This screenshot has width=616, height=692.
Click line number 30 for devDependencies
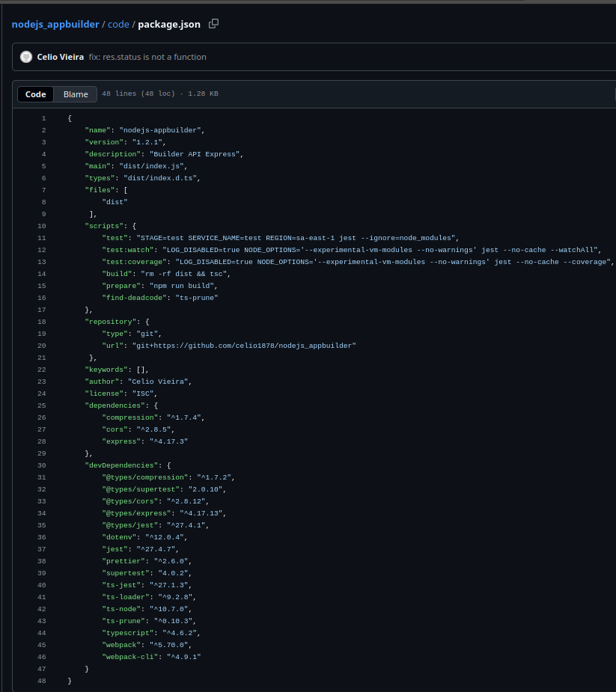tap(42, 465)
